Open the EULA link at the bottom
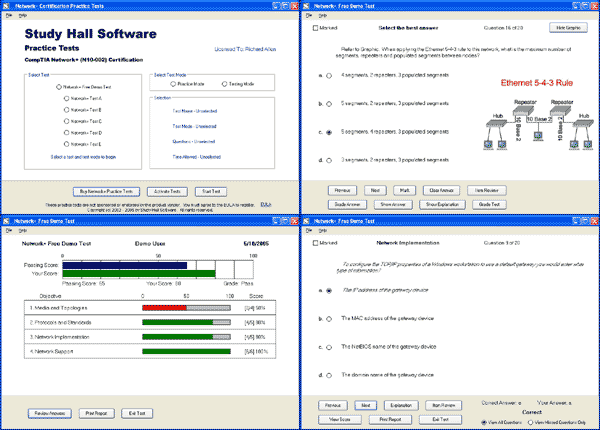Viewport: 600px width, 430px height. click(x=264, y=204)
